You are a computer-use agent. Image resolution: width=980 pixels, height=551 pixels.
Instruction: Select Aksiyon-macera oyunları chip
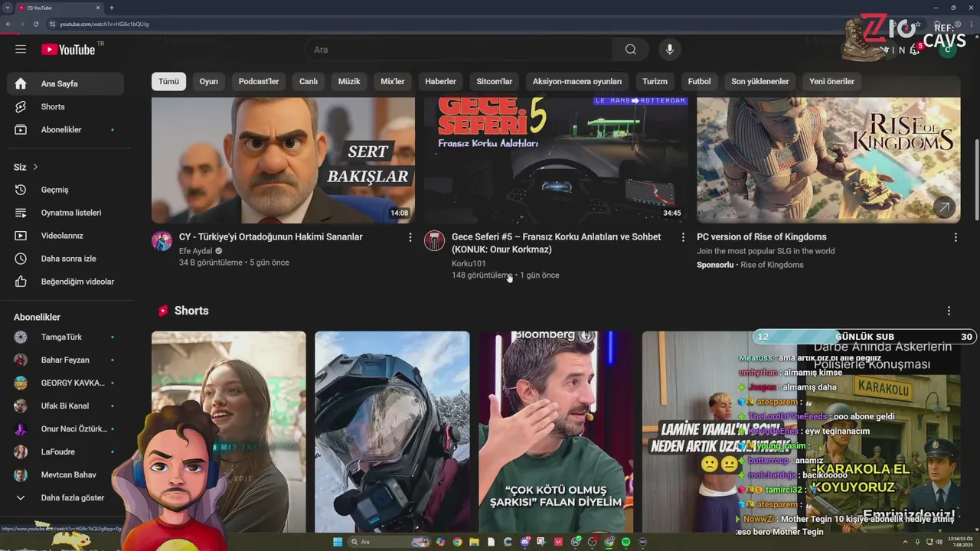point(577,81)
